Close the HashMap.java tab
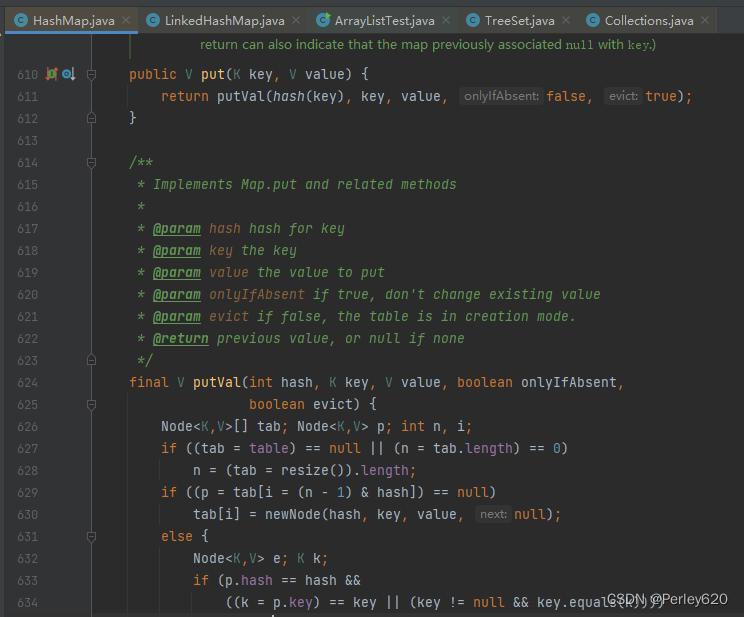 click(126, 20)
